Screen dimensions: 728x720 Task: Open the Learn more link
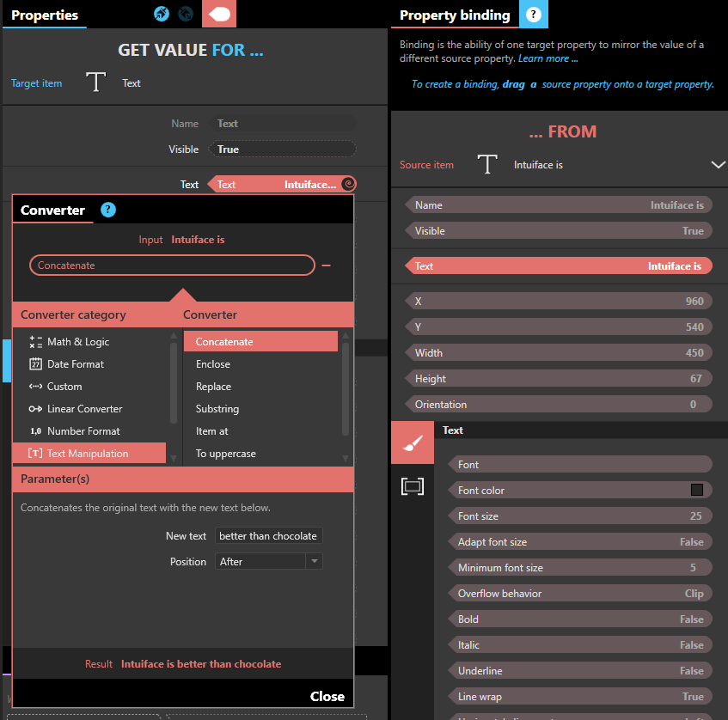548,58
